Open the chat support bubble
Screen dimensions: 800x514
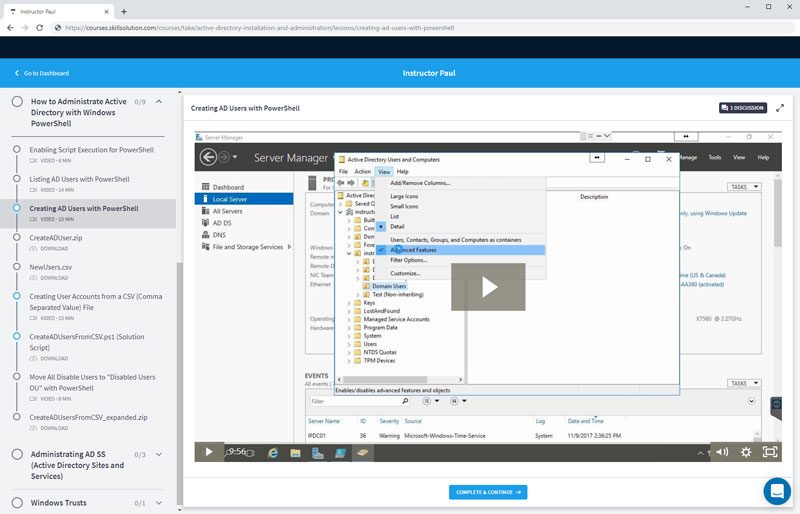coord(776,491)
